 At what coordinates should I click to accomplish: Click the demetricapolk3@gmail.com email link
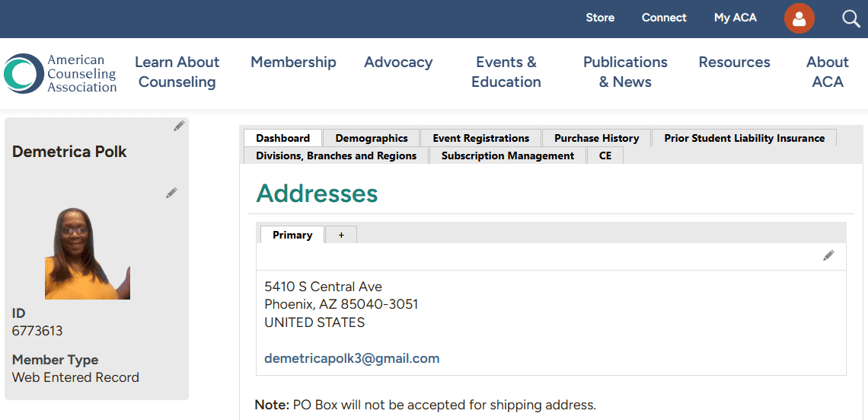352,358
